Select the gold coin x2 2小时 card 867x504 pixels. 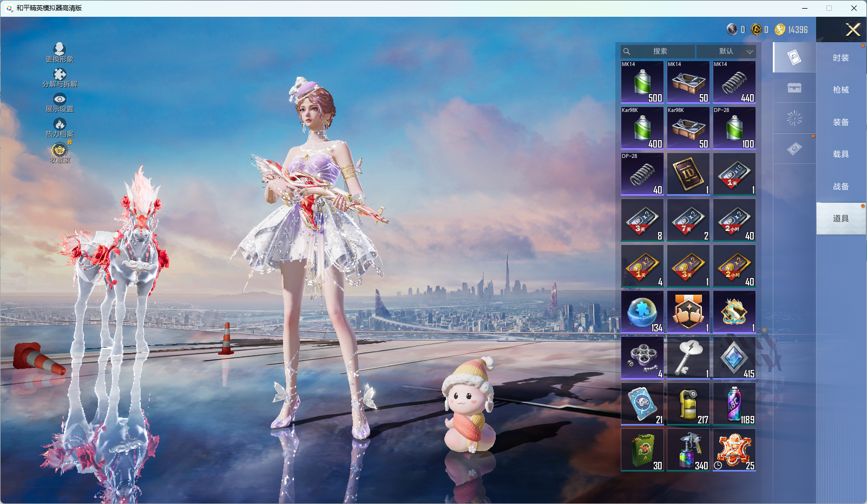coord(734,266)
